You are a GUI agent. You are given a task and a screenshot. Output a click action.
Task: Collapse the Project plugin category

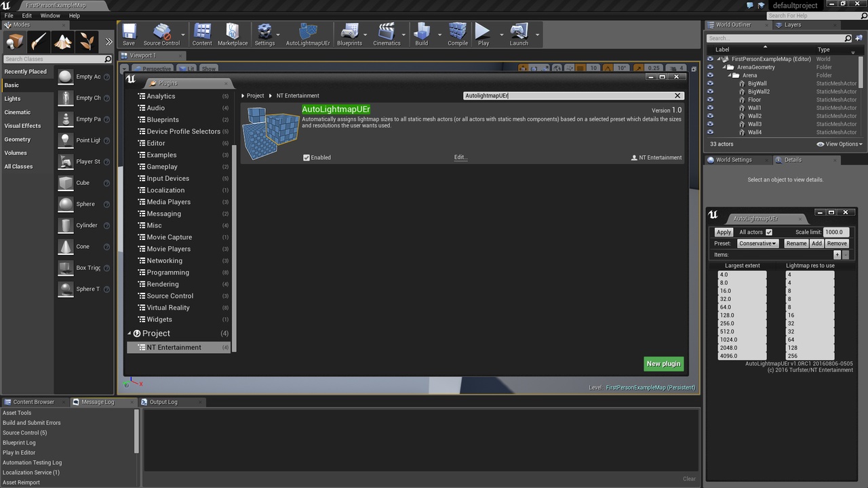(130, 333)
